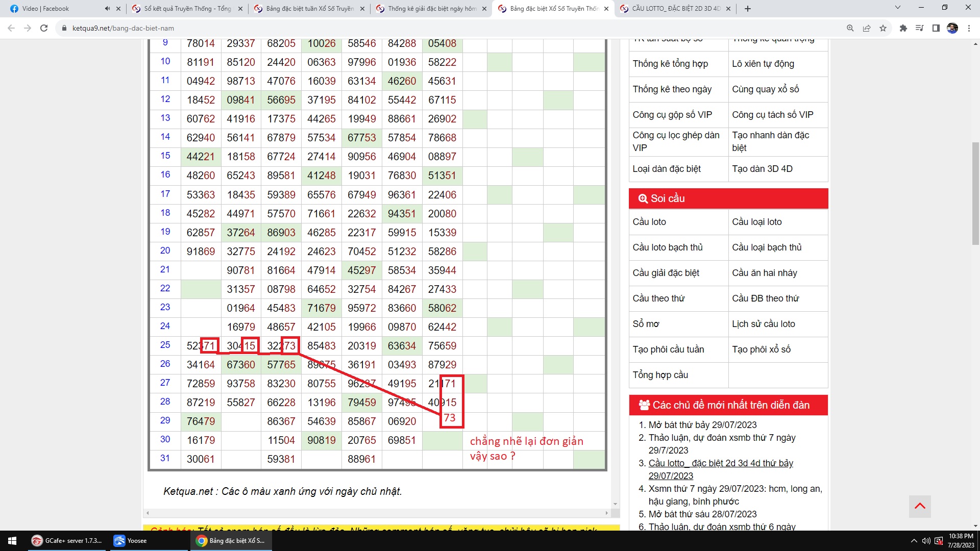The image size is (980, 551).
Task: Toggle the browser side panel icon
Action: pyautogui.click(x=936, y=28)
